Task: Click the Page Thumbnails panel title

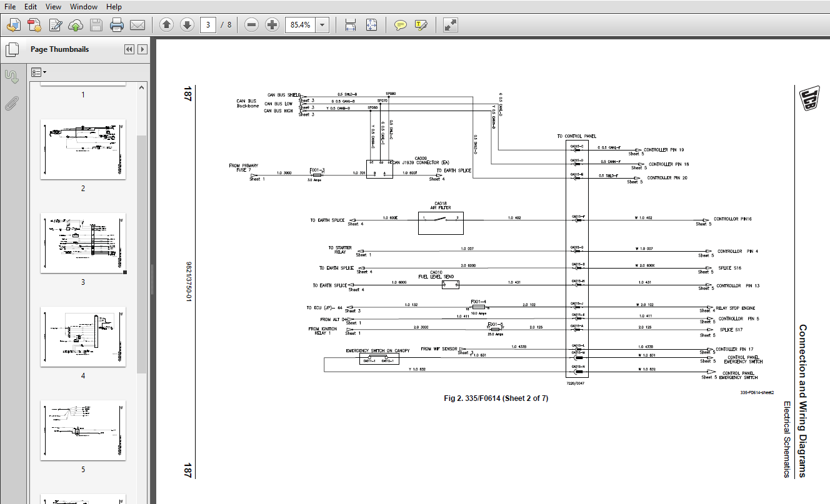Action: (x=60, y=49)
